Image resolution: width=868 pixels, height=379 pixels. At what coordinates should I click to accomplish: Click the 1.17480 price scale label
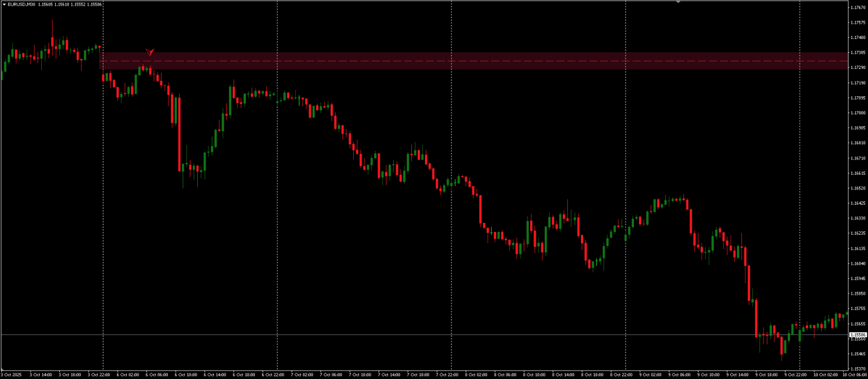coord(857,38)
